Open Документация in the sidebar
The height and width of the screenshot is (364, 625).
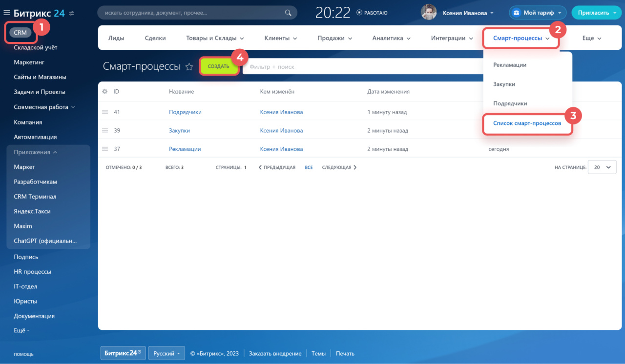(x=34, y=316)
